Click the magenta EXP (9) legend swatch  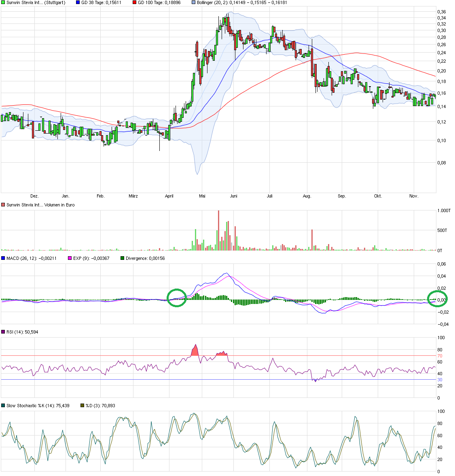[70, 258]
